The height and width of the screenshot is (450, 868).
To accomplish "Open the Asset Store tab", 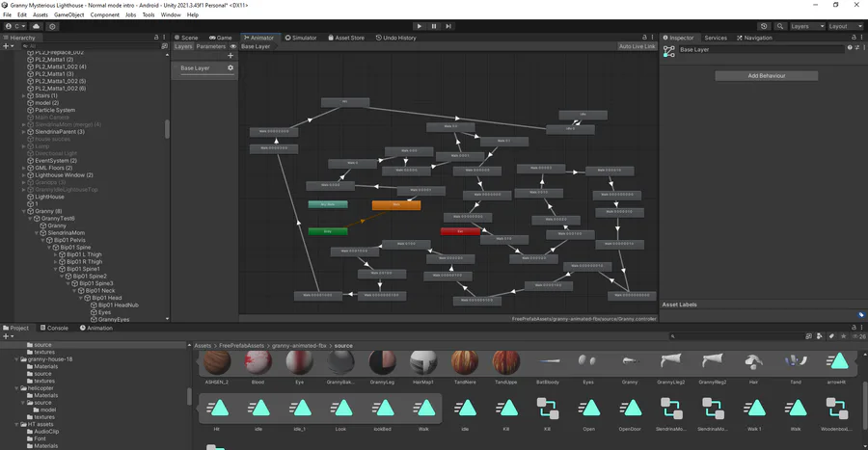I will pyautogui.click(x=346, y=38).
